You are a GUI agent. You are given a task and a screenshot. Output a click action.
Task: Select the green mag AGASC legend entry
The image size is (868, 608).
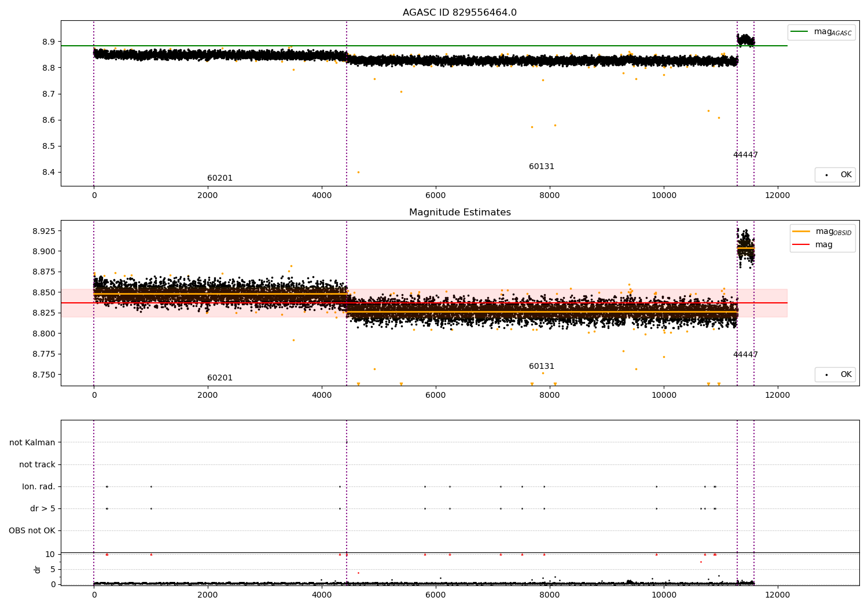pyautogui.click(x=821, y=32)
